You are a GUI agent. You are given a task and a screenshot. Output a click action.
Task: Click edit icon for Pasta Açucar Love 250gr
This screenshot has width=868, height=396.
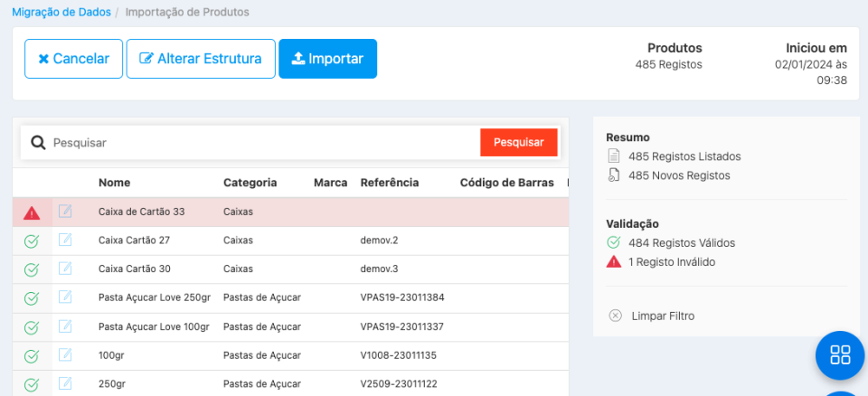pyautogui.click(x=65, y=297)
